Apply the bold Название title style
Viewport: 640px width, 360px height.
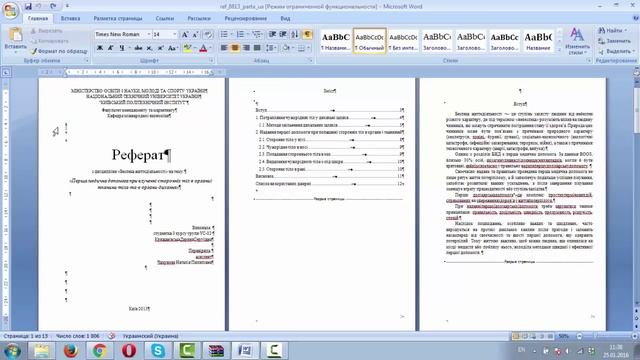tap(538, 41)
